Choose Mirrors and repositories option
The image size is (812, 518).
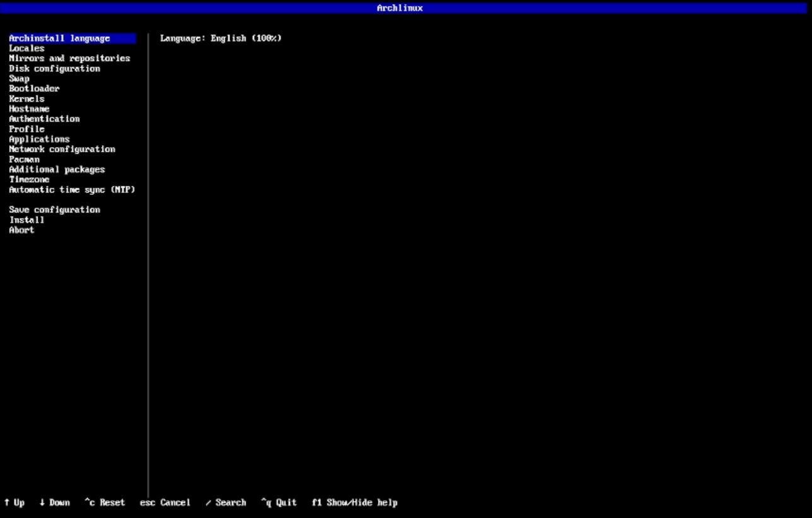click(x=69, y=59)
